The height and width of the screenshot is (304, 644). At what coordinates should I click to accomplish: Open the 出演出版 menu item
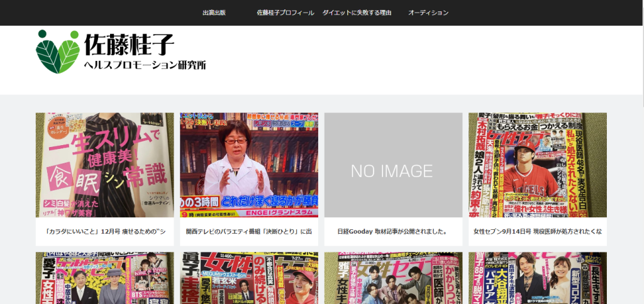[x=214, y=13]
